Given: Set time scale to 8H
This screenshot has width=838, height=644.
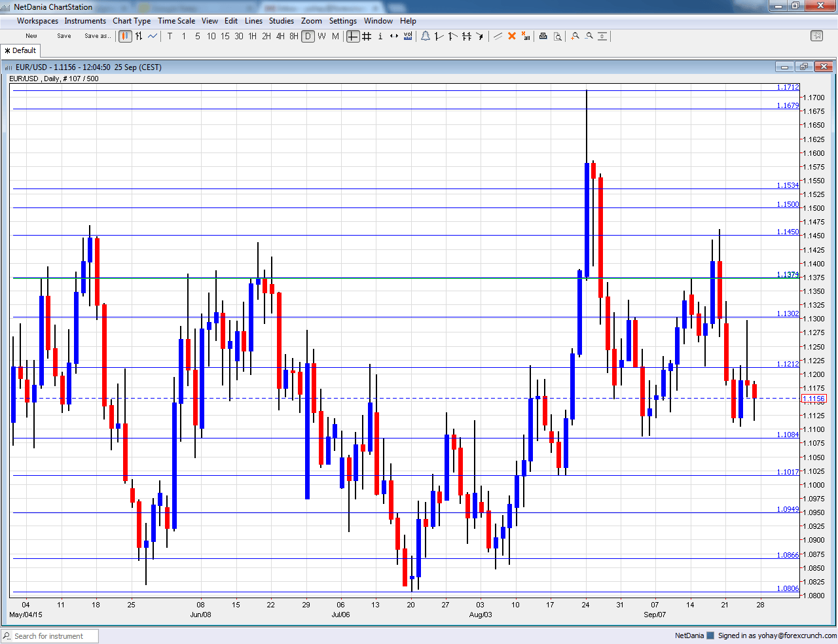Looking at the screenshot, I should (294, 36).
